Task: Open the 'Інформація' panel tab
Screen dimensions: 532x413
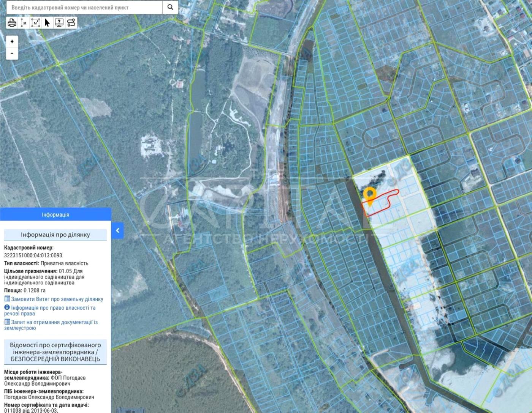Action: coord(55,214)
